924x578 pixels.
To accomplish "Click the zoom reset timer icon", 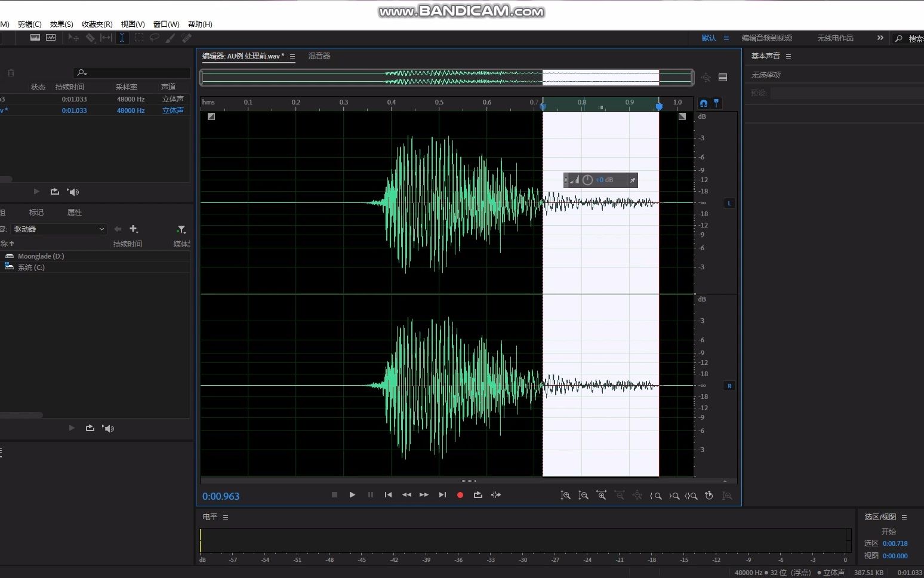I will pos(709,496).
